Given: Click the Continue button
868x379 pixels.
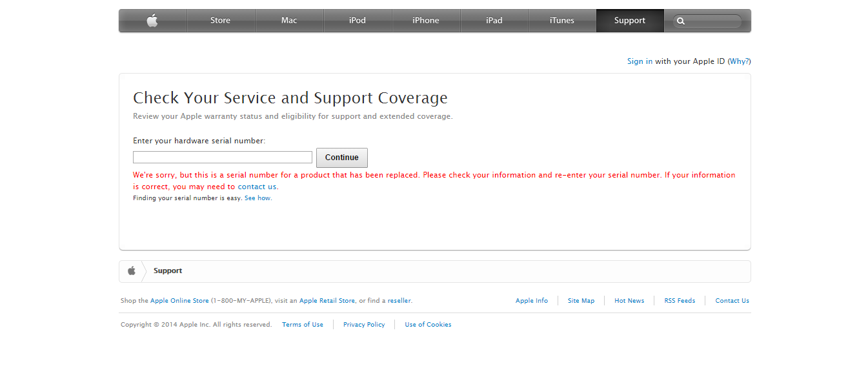Looking at the screenshot, I should point(342,158).
